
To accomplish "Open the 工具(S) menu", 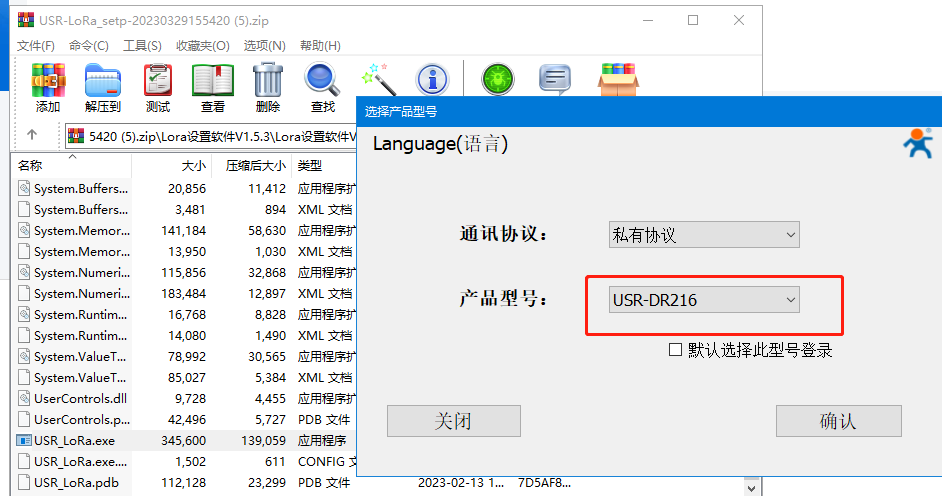I will tap(142, 46).
